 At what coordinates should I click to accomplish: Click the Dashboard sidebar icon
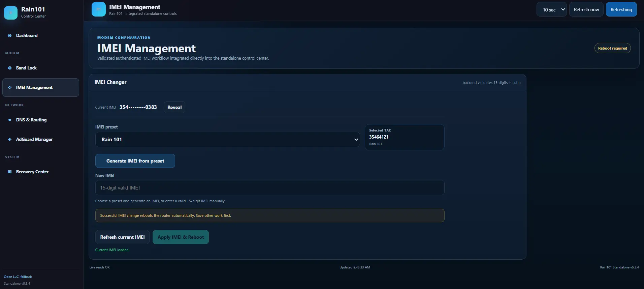[x=10, y=35]
